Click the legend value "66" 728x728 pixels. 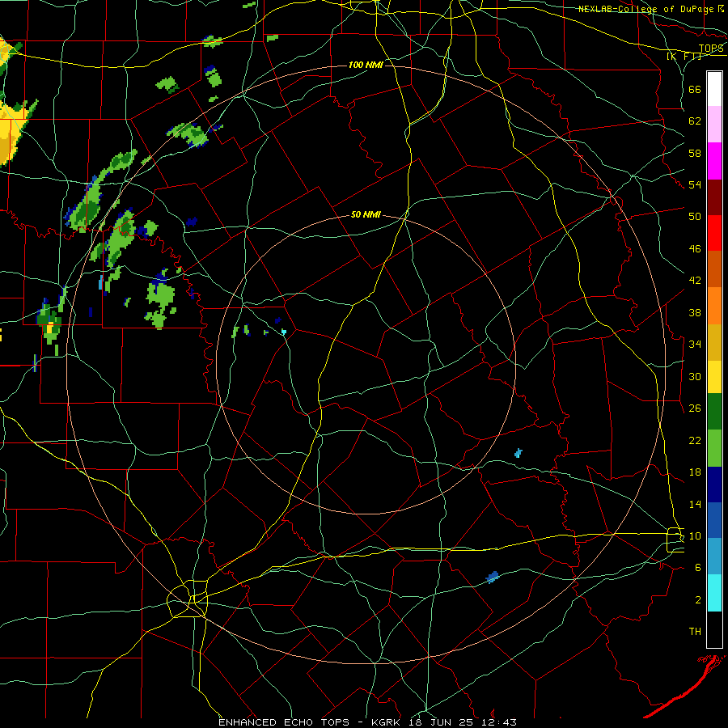click(695, 89)
